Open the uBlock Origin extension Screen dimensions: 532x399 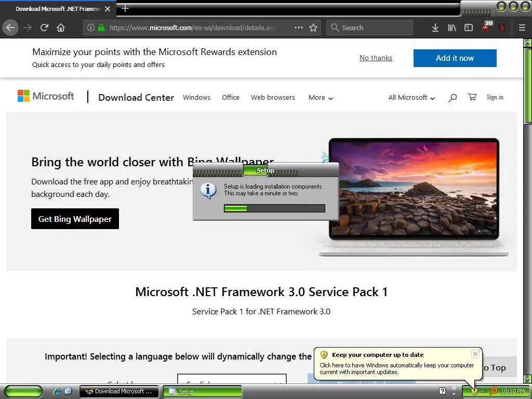[x=486, y=27]
